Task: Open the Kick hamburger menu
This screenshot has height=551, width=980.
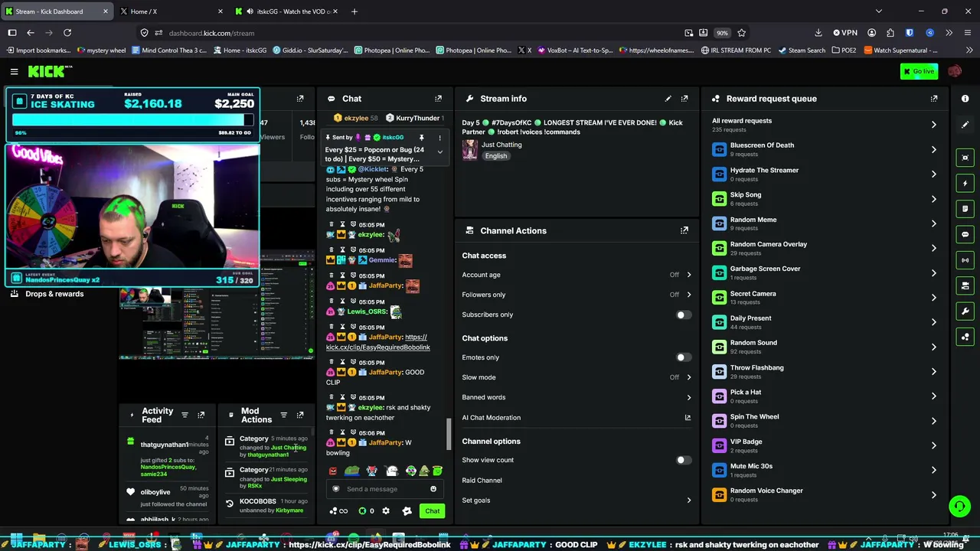Action: 14,71
